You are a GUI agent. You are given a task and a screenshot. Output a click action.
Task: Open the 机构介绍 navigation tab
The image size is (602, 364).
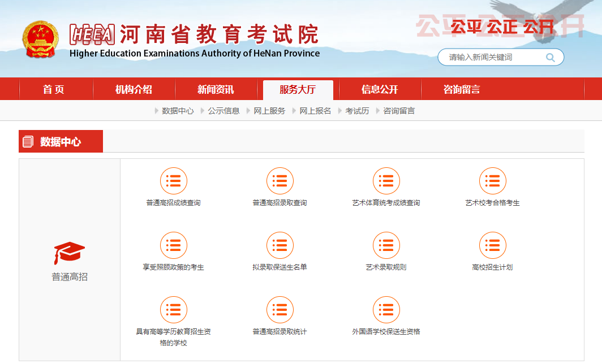134,90
